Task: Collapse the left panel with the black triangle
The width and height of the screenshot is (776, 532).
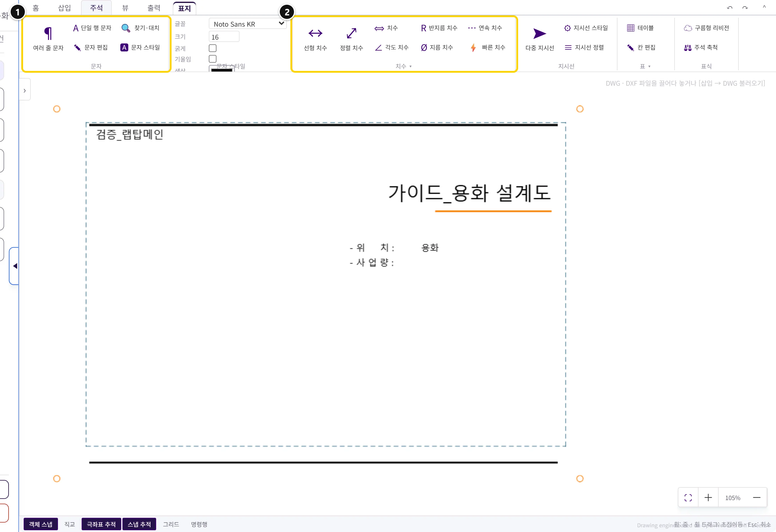Action: click(15, 266)
